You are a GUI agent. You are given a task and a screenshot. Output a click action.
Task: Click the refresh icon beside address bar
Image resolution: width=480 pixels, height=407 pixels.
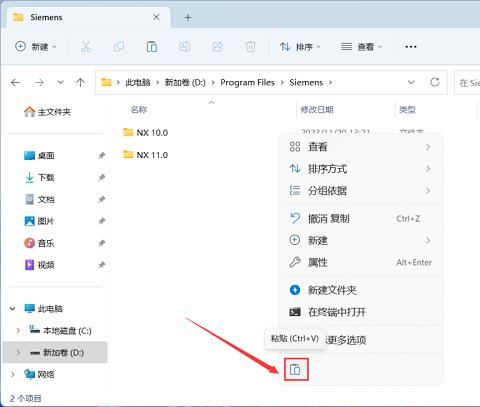point(435,82)
